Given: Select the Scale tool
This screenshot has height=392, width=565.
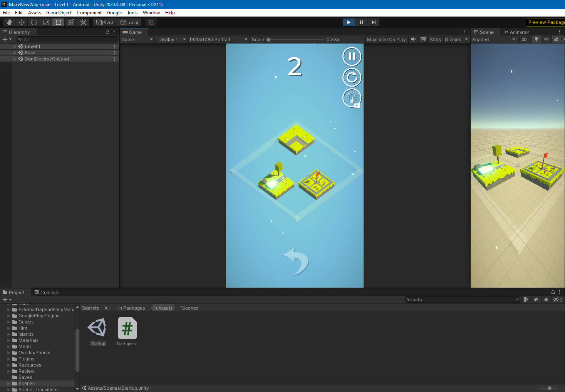Looking at the screenshot, I should (x=46, y=22).
